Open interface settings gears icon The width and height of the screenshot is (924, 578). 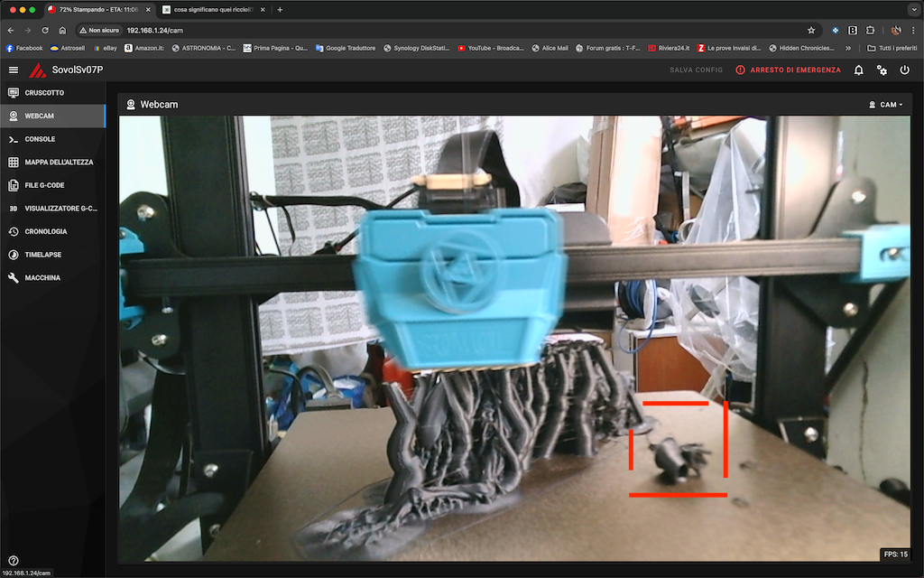point(882,70)
